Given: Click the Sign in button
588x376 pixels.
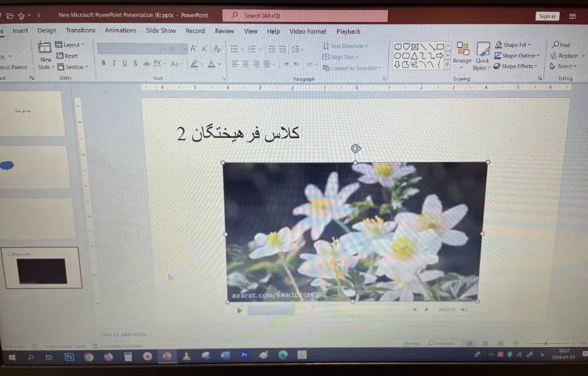Looking at the screenshot, I should 547,16.
